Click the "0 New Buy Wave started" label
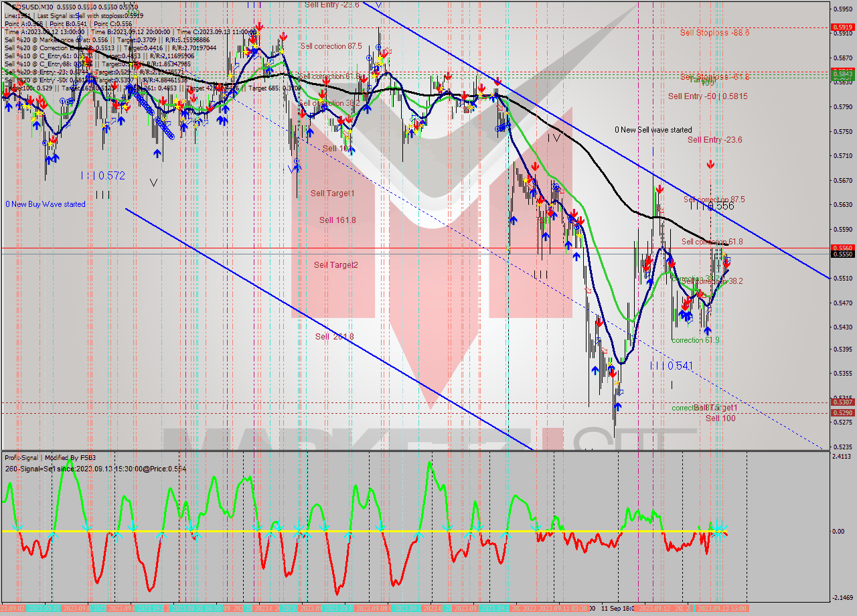The image size is (857, 616). point(45,204)
